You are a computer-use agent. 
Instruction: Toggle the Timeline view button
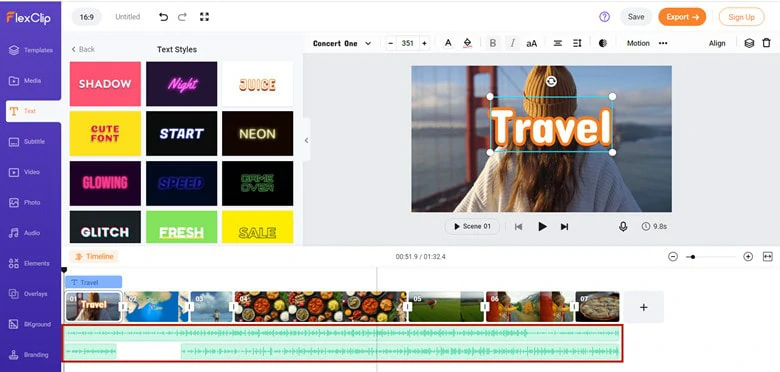[x=94, y=257]
